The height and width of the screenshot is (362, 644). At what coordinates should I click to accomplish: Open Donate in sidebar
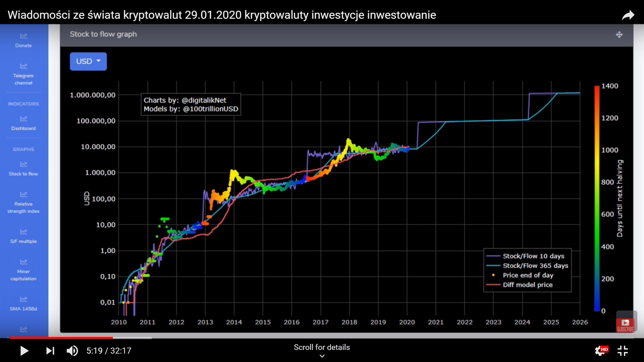point(23,46)
